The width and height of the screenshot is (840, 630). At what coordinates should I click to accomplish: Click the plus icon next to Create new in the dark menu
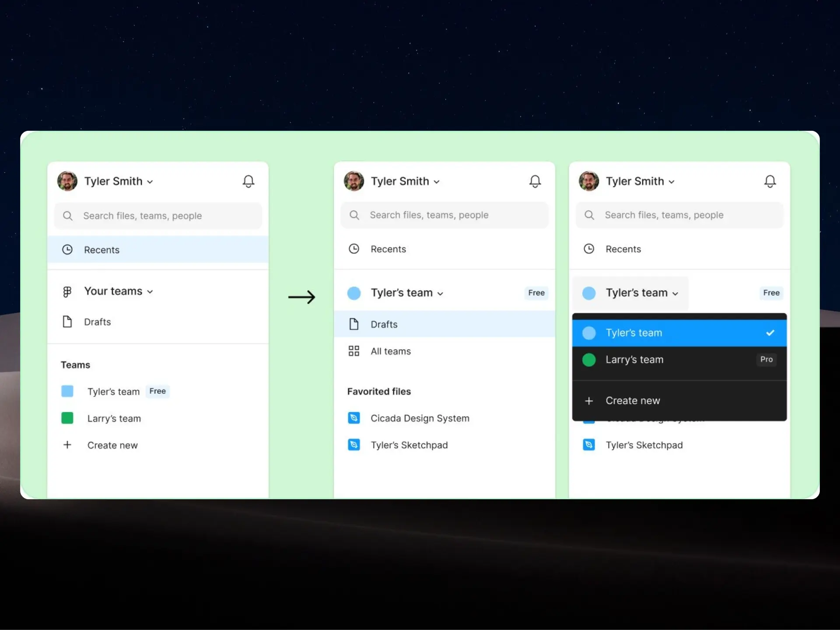pos(589,401)
